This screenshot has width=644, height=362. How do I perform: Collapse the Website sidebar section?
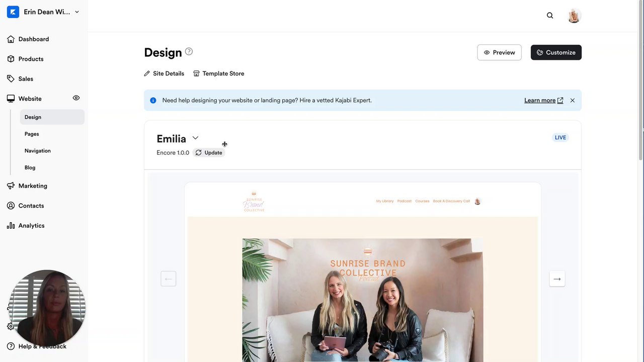pos(30,99)
